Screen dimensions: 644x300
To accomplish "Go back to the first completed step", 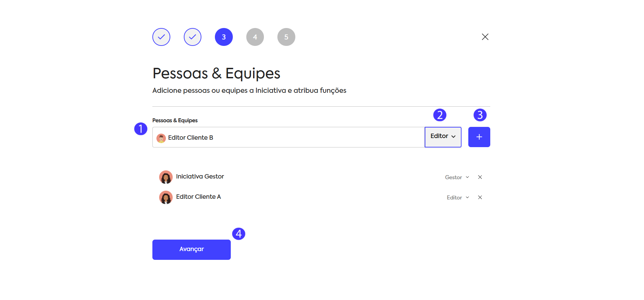I will [x=161, y=37].
